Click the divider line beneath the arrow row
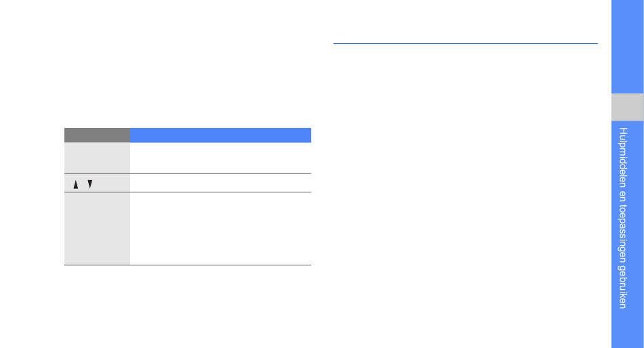 click(188, 192)
